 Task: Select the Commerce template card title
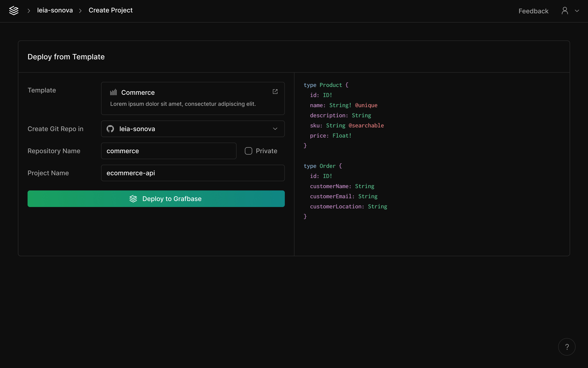[138, 92]
